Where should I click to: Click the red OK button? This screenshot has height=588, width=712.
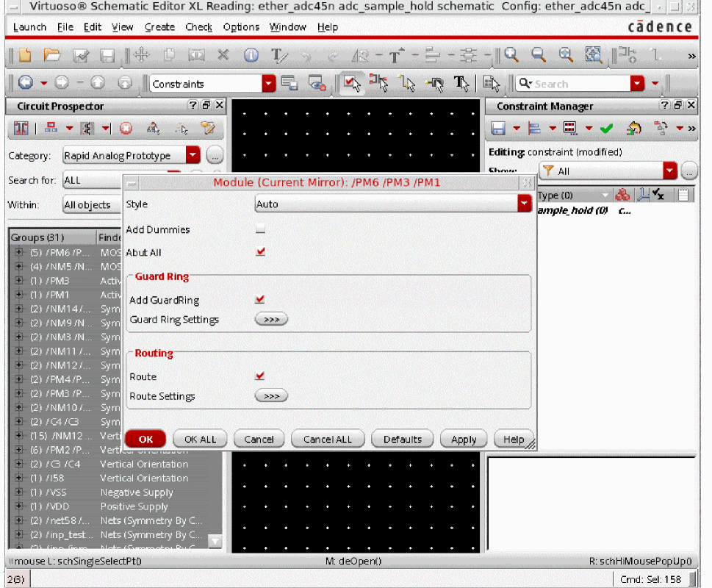pos(145,439)
